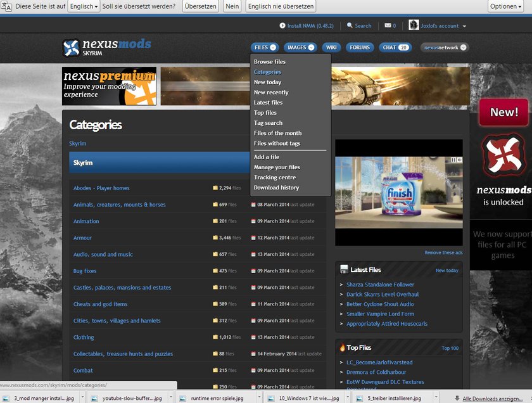The height and width of the screenshot is (403, 532).
Task: Click the Latest Files disk icon
Action: coord(344,269)
